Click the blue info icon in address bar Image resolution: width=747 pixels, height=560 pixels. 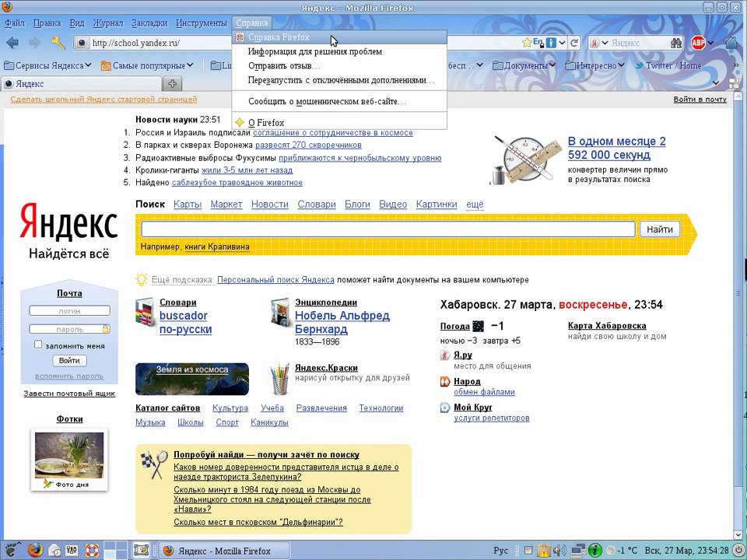[x=551, y=43]
